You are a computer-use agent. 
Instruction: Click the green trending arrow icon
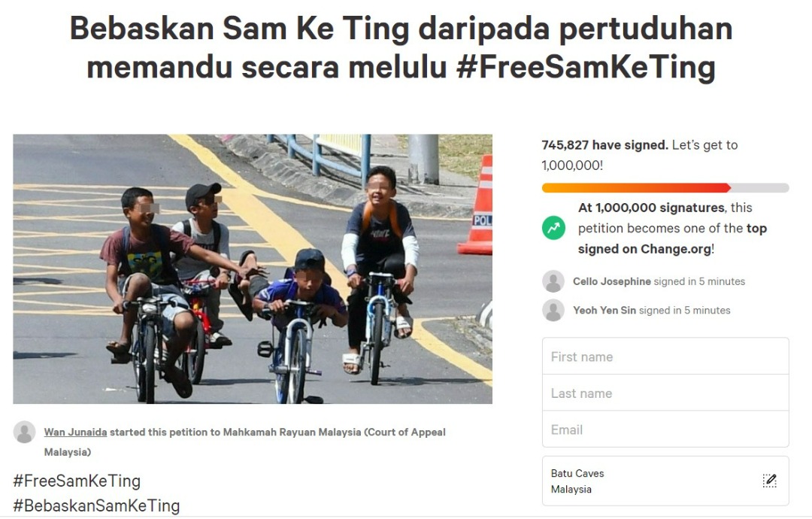[553, 228]
